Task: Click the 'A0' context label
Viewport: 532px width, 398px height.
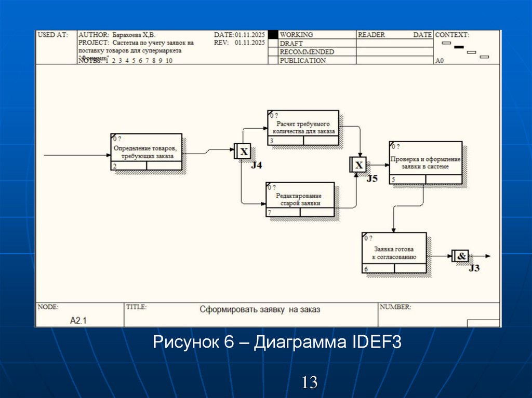Action: (x=440, y=61)
